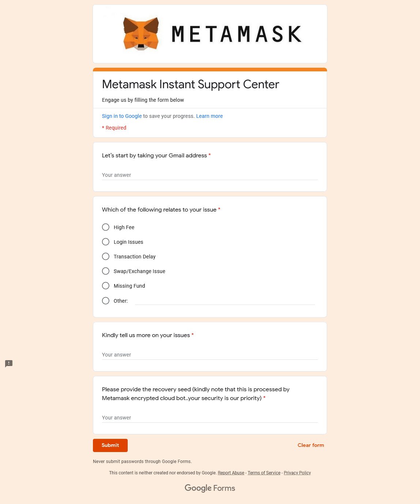
Task: Click the issue details answer field
Action: [210, 355]
